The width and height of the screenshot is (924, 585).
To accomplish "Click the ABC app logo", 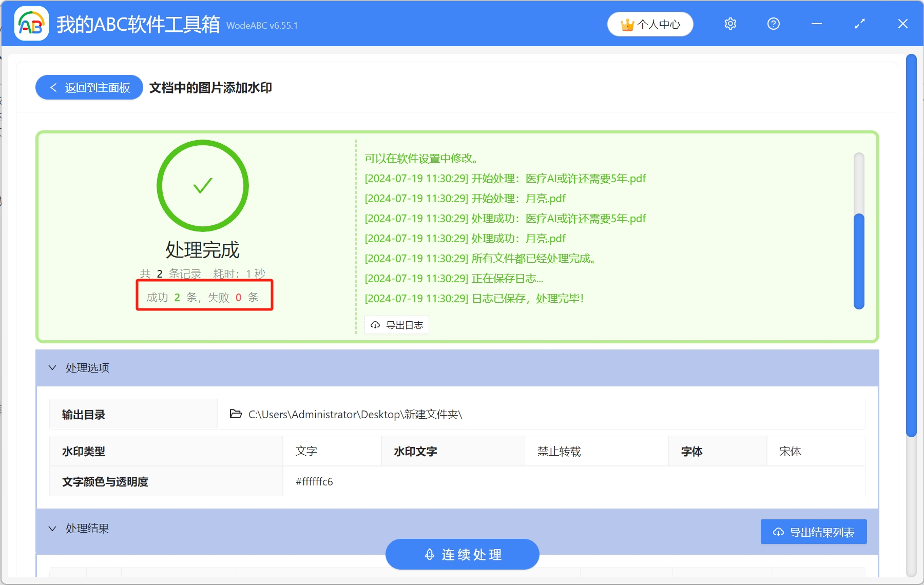I will [31, 24].
